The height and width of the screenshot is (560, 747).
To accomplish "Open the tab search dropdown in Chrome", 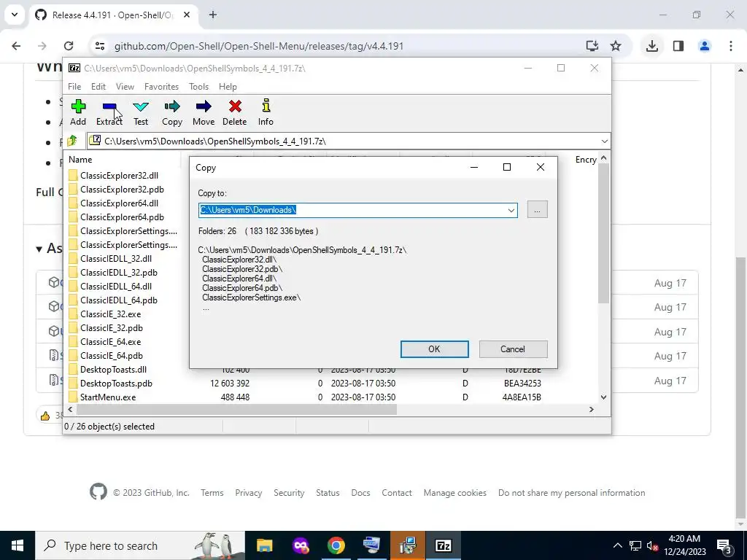I will point(15,15).
